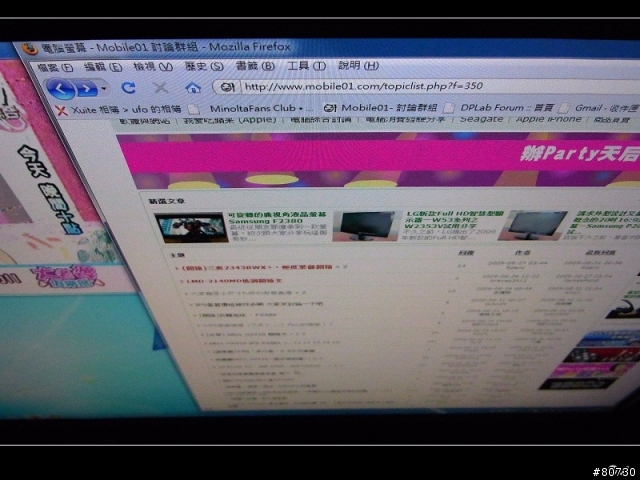
Task: Click the page icon before the MinoltaFans Club bookmark
Action: (x=194, y=109)
